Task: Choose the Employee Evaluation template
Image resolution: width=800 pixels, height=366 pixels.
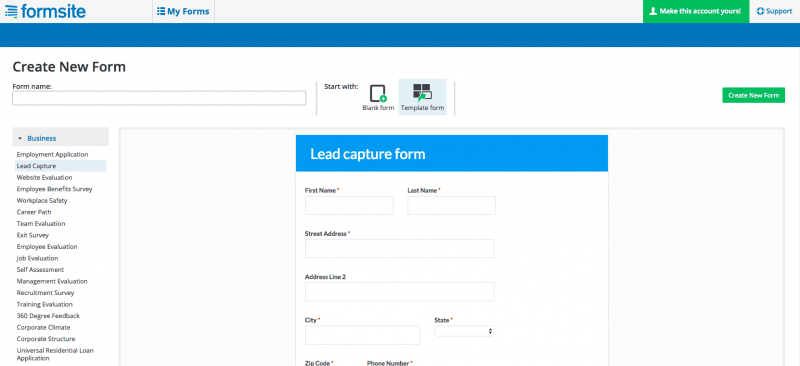Action: coord(47,247)
